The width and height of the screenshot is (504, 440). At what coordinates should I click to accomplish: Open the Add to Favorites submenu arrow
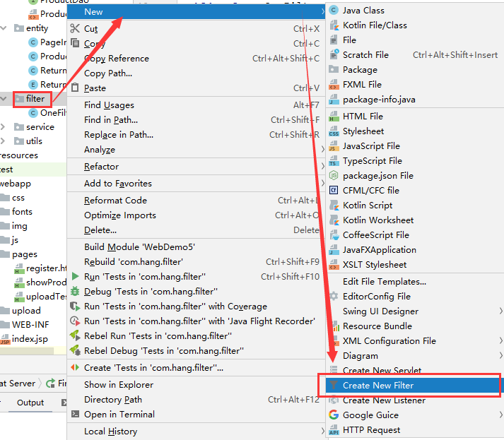(322, 183)
